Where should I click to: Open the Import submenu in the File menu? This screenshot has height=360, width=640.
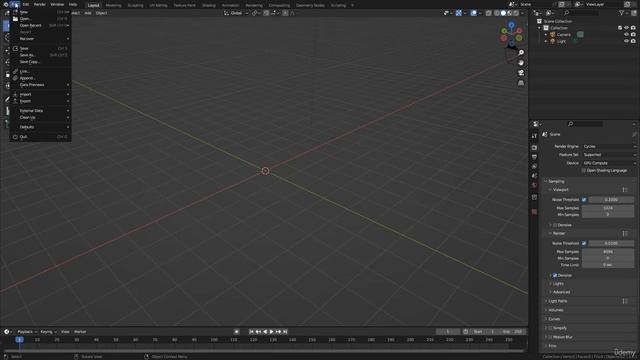pyautogui.click(x=40, y=94)
